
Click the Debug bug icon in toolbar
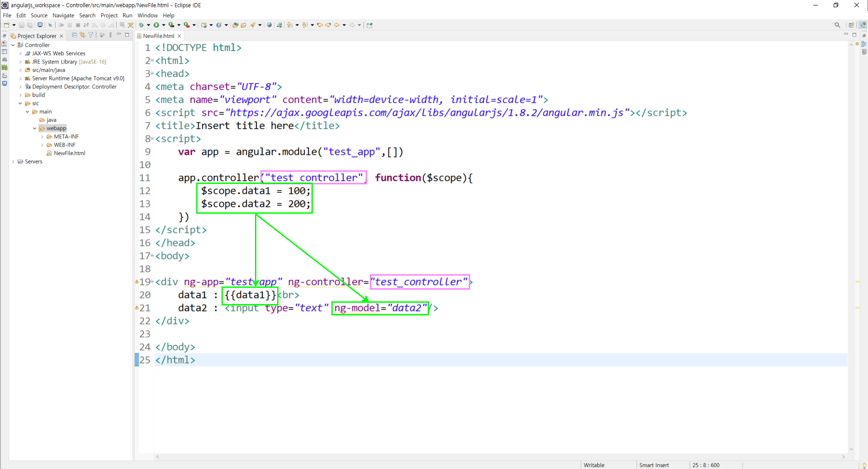click(x=142, y=25)
